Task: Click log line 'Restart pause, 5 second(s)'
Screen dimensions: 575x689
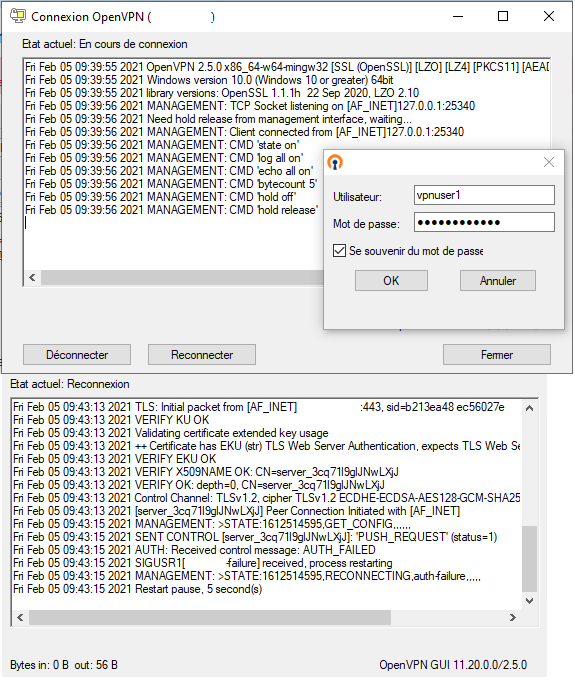Action: coord(138,590)
